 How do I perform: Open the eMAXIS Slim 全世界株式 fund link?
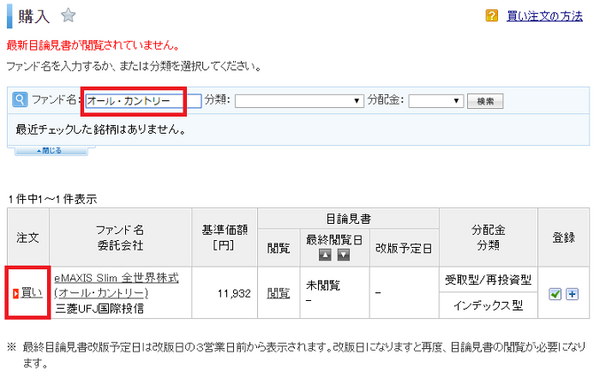(x=116, y=285)
